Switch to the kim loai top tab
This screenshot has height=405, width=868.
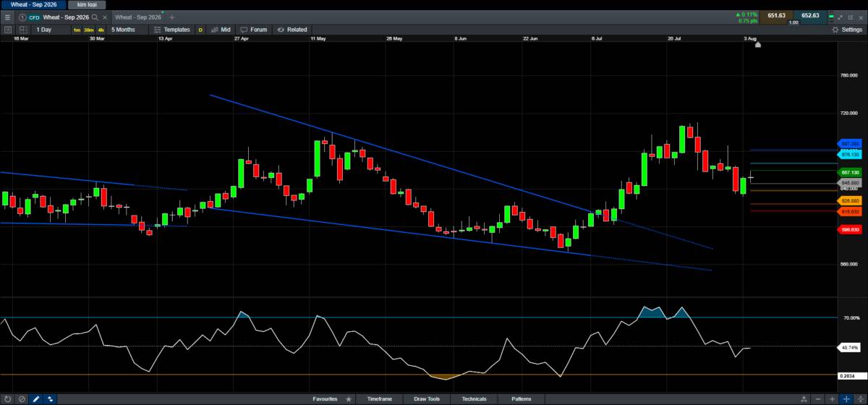click(x=87, y=4)
